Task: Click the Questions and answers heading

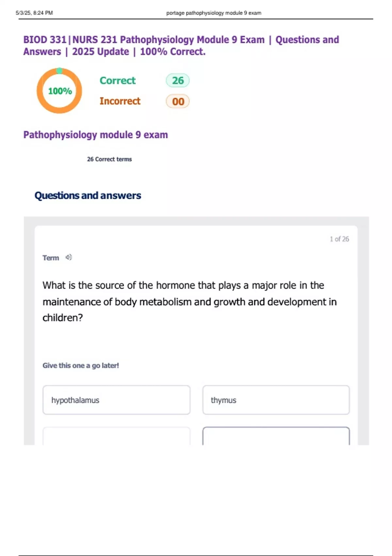Action: click(x=88, y=195)
